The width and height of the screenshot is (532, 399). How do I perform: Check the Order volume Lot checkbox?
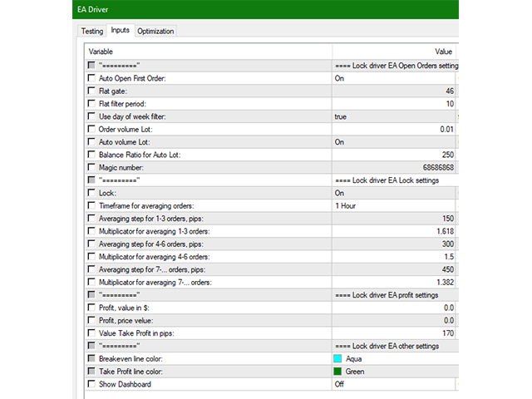[91, 129]
